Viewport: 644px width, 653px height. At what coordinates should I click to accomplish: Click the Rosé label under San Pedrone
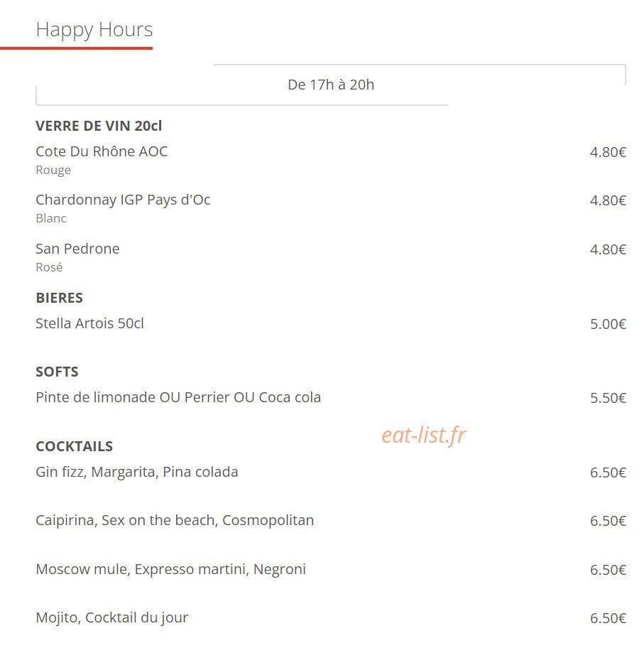(x=49, y=267)
